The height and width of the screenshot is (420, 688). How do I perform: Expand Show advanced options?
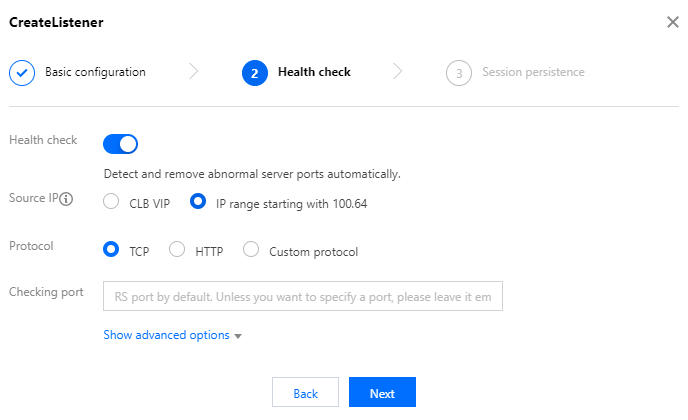(x=166, y=335)
